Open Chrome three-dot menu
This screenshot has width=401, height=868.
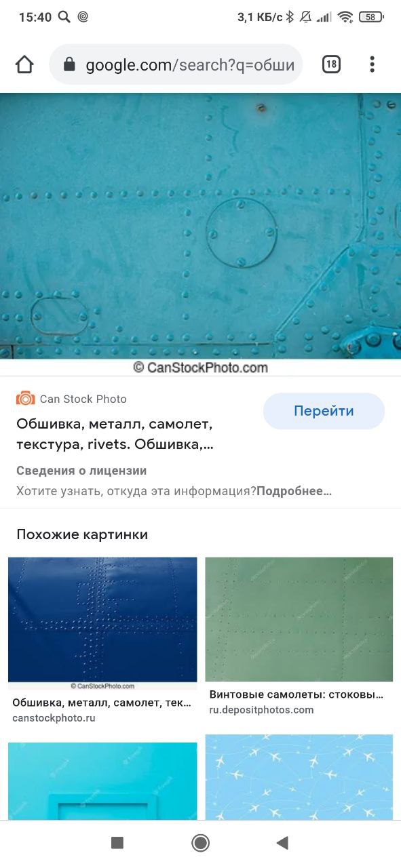click(x=372, y=64)
